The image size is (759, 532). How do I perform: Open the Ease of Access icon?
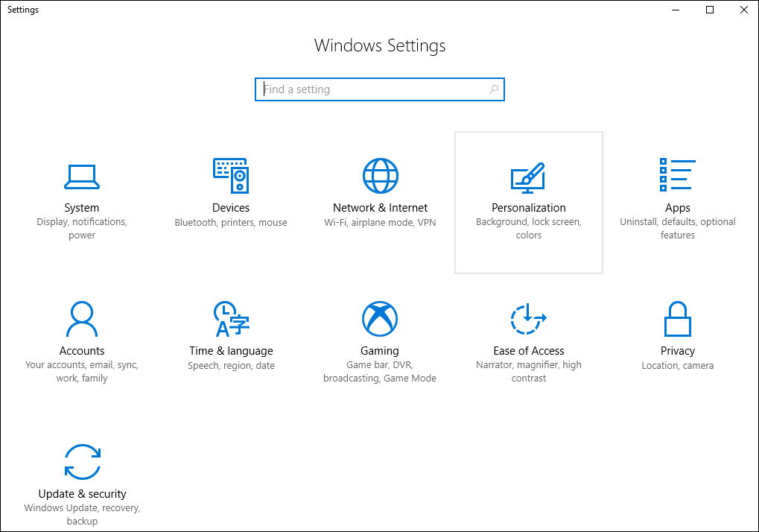point(528,320)
